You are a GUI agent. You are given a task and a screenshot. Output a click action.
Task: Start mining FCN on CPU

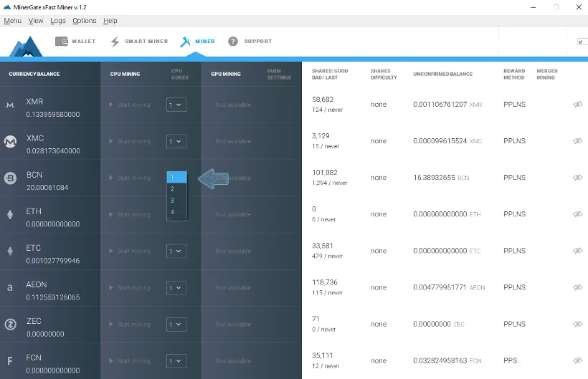(x=130, y=361)
